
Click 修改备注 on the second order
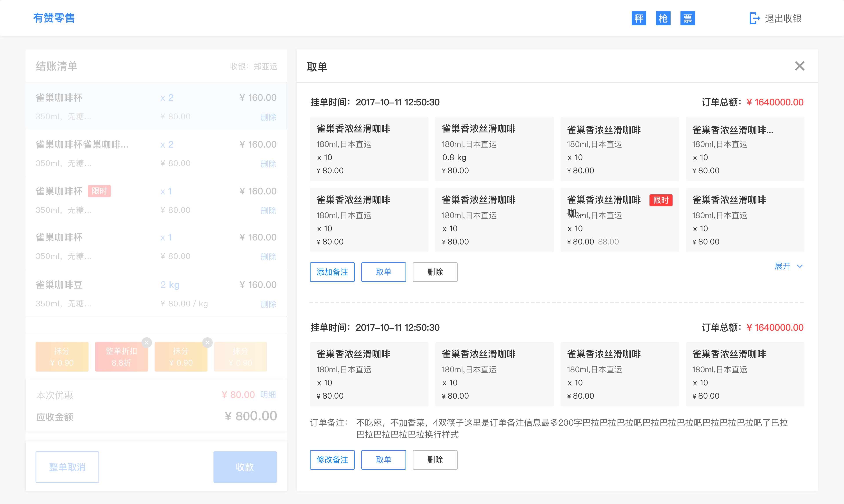[332, 460]
